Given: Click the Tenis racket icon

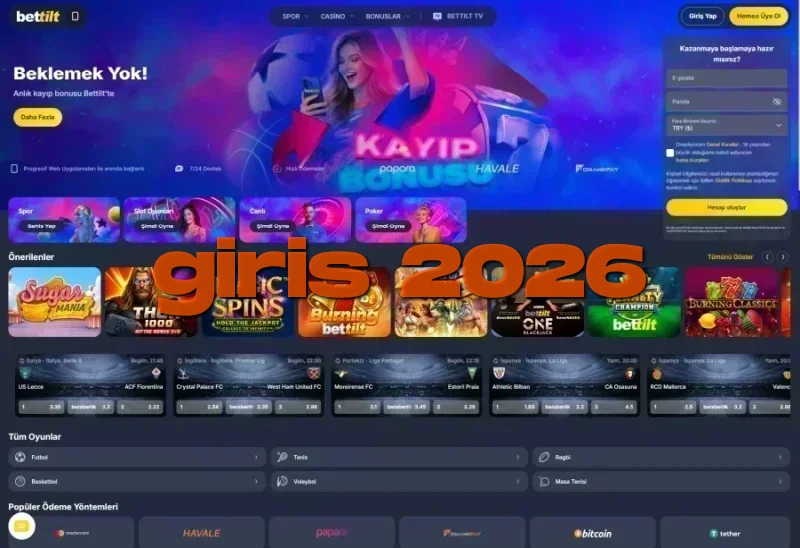Looking at the screenshot, I should [x=282, y=457].
